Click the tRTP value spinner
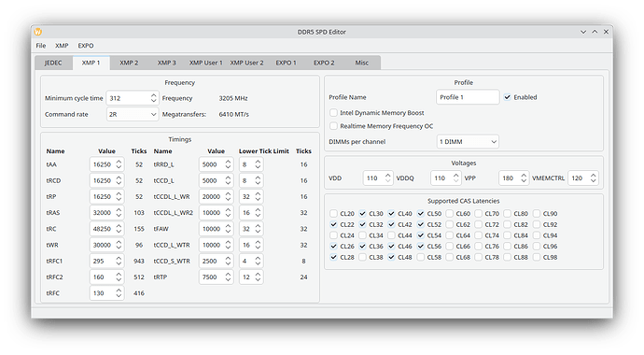Screen dimensions: 644x355 click(216, 277)
